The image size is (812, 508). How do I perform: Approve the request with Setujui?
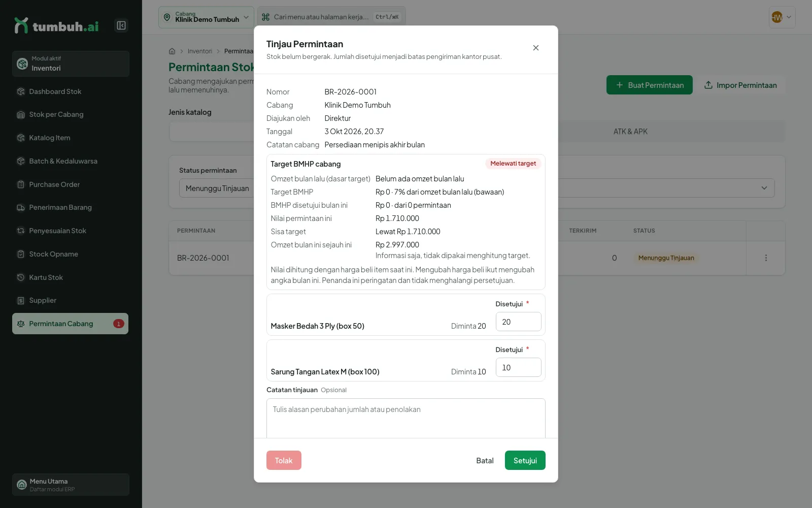tap(525, 460)
